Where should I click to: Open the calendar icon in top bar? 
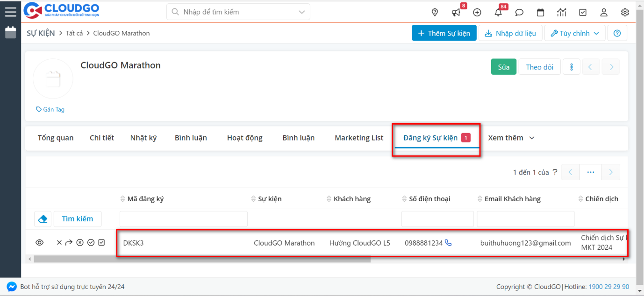(x=540, y=13)
